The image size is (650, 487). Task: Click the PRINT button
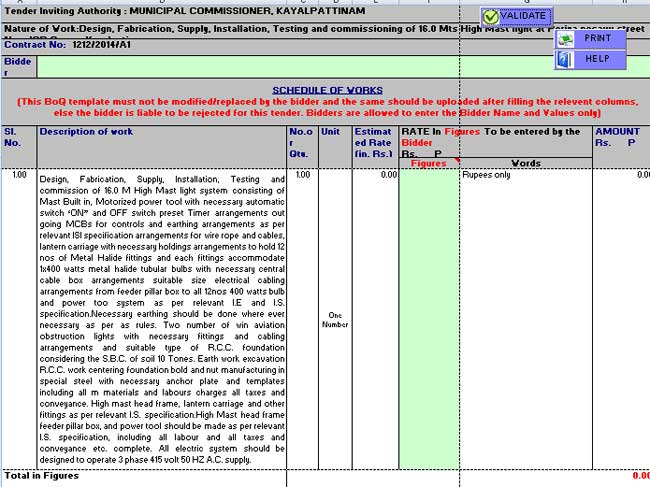click(590, 39)
